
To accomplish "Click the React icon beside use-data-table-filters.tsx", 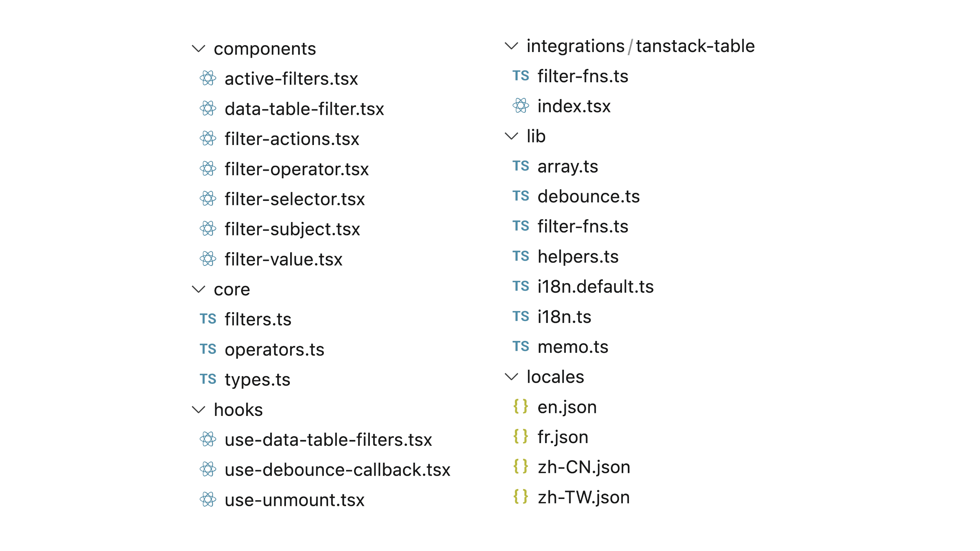I will 208,439.
